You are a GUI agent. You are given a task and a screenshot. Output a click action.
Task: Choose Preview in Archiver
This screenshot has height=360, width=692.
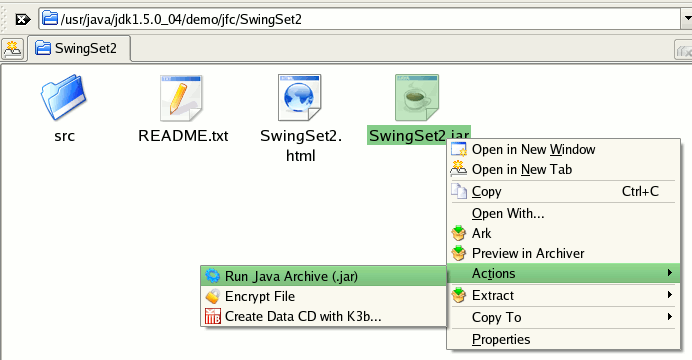tap(564, 253)
